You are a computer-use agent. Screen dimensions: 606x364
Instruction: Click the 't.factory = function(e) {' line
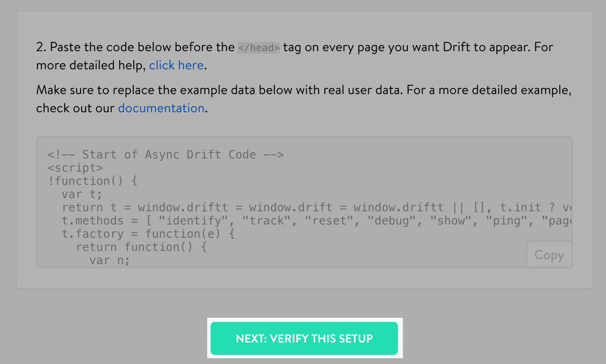click(148, 234)
